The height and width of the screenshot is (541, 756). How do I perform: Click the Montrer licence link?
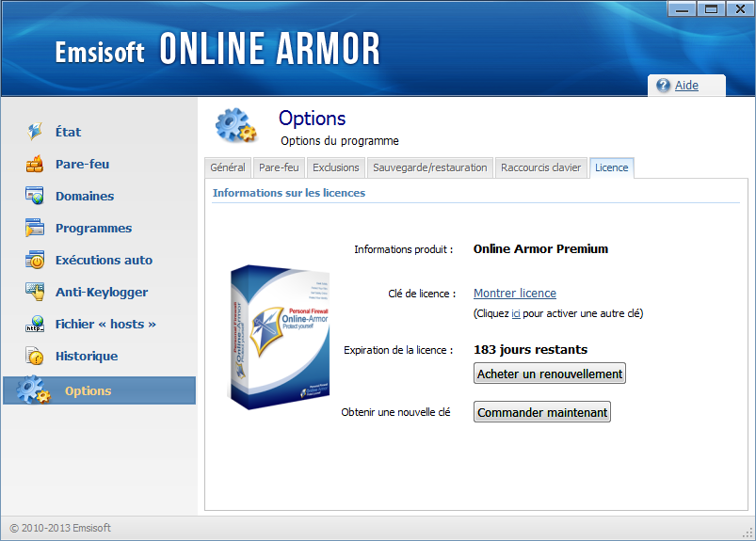click(x=515, y=293)
